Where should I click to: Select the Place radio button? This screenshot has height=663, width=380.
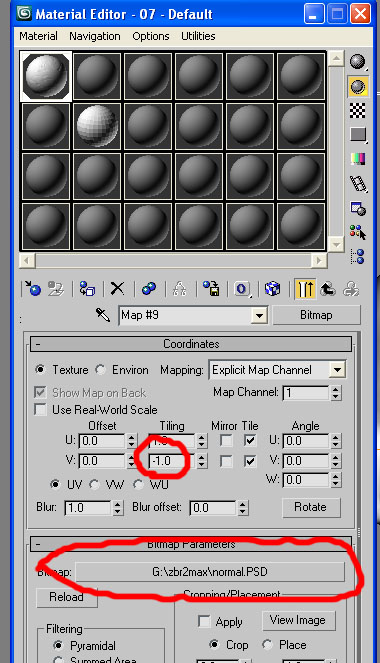click(267, 644)
